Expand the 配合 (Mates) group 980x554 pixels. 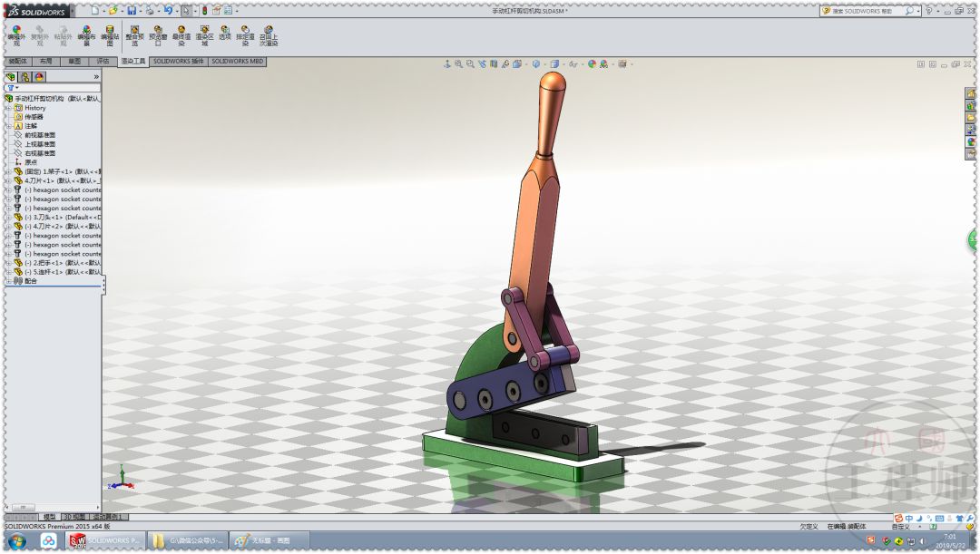pyautogui.click(x=9, y=283)
